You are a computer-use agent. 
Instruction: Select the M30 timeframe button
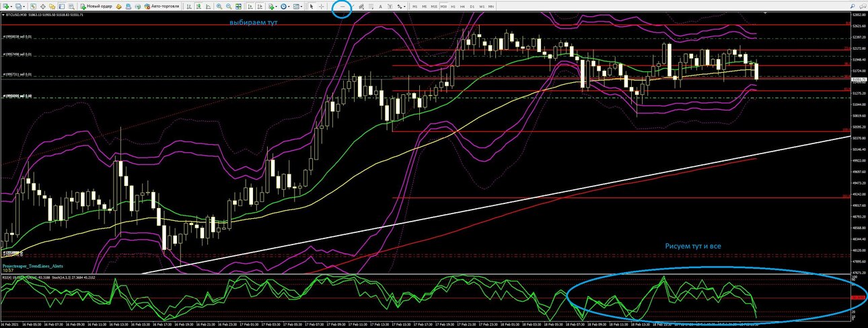pos(443,6)
